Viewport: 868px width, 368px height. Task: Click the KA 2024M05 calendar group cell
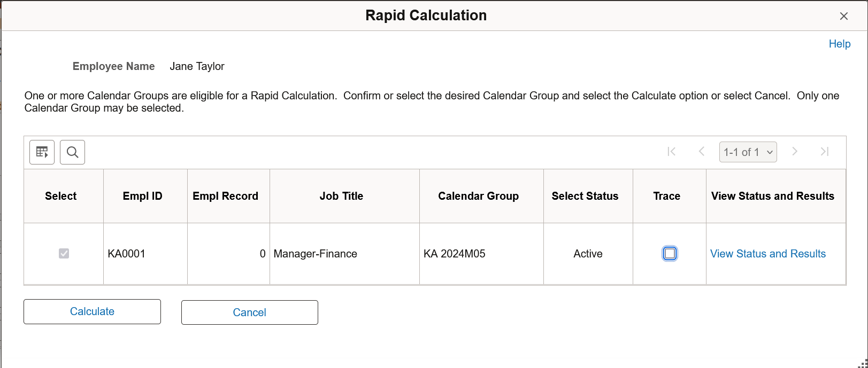point(455,254)
